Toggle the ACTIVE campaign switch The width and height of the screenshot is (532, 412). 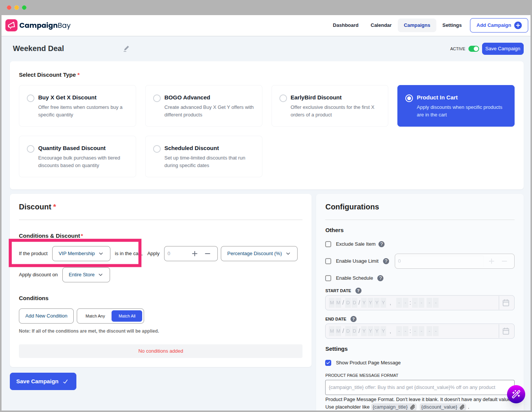(473, 49)
